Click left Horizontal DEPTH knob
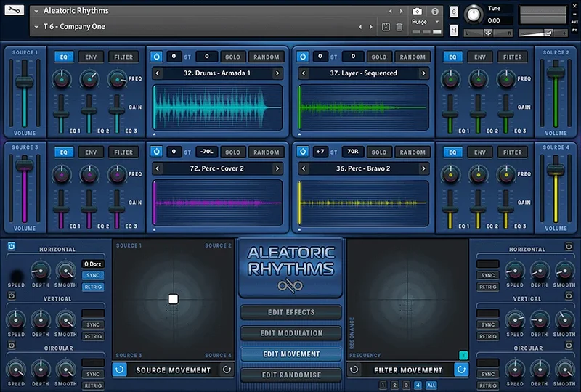The height and width of the screenshot is (392, 581). point(40,270)
